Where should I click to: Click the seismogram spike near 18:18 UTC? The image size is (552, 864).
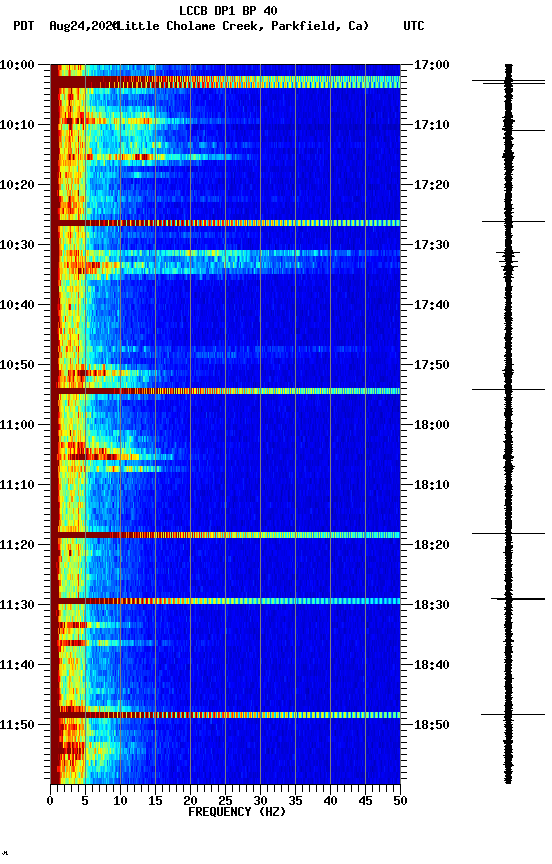[x=508, y=533]
